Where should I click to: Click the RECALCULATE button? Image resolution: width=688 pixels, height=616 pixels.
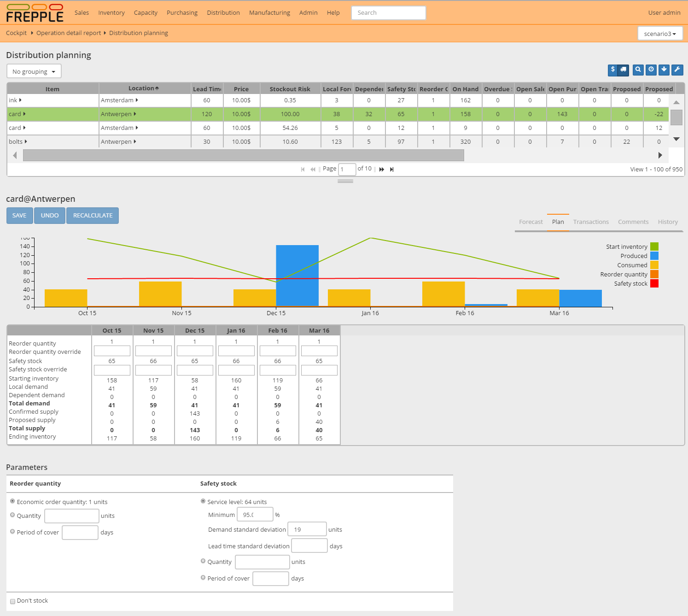point(93,216)
